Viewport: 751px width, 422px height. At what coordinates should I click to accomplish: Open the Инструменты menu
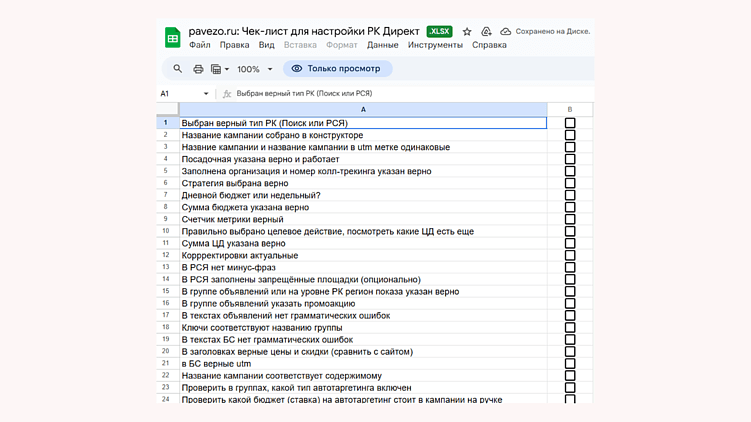tap(435, 45)
